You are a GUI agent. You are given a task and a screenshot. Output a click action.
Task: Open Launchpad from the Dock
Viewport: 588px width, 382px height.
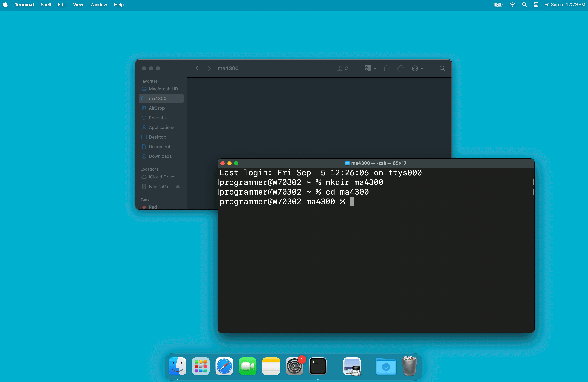[x=201, y=366]
